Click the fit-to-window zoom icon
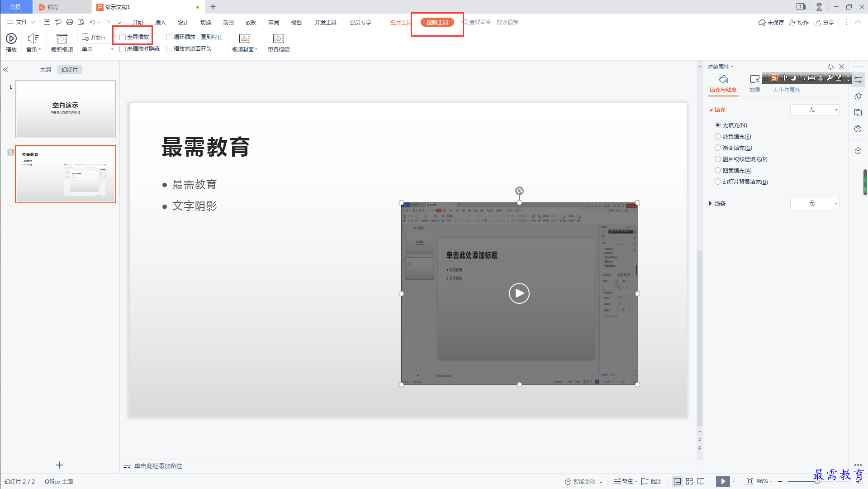The width and height of the screenshot is (868, 489). click(750, 481)
